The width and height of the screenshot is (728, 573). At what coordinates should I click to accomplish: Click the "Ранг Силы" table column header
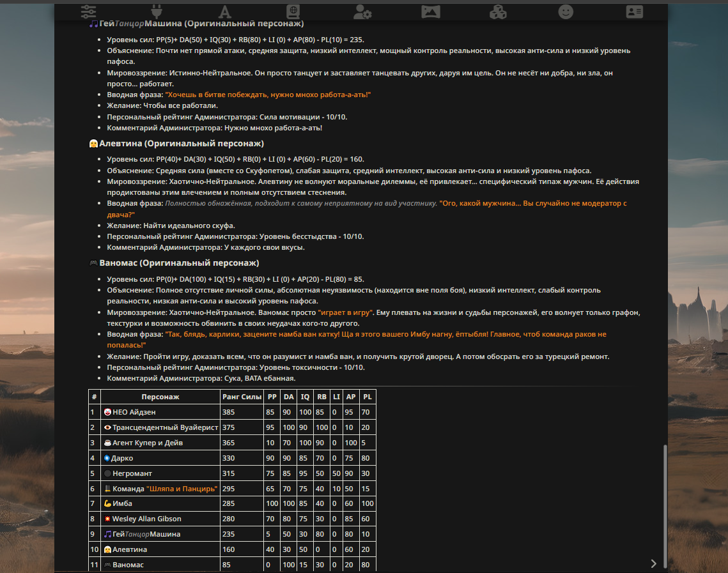(x=242, y=397)
